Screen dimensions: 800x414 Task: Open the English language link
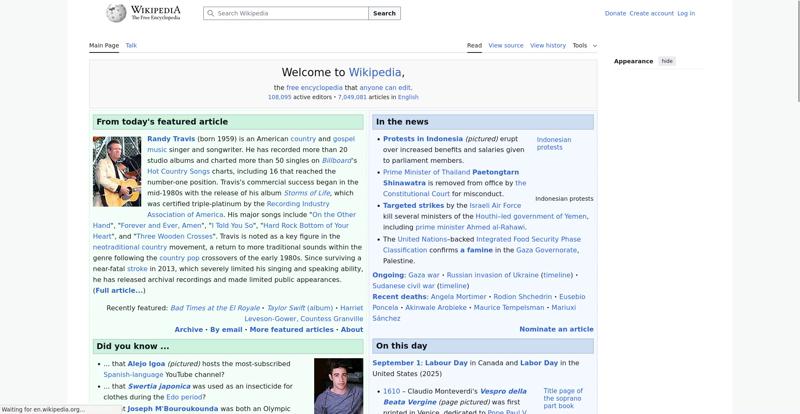[x=408, y=97]
